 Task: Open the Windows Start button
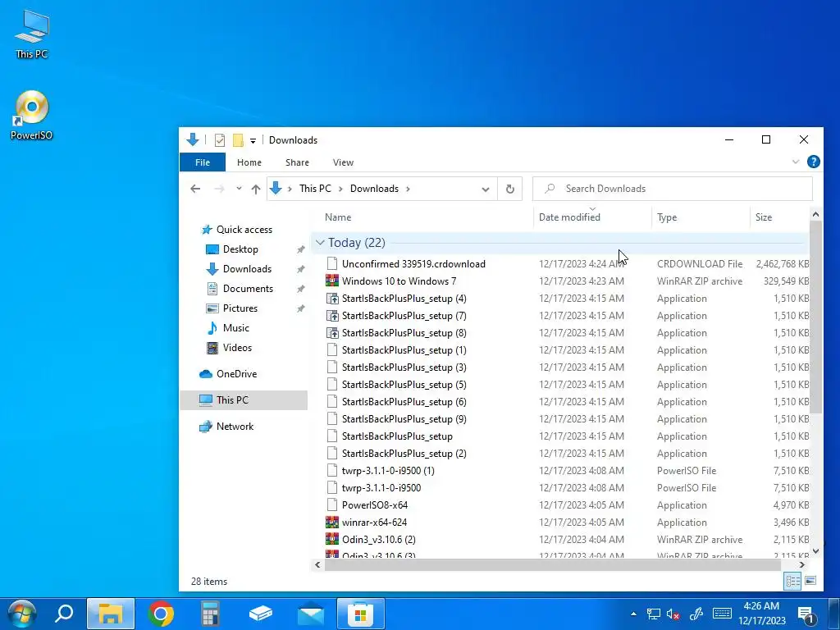[x=21, y=614]
